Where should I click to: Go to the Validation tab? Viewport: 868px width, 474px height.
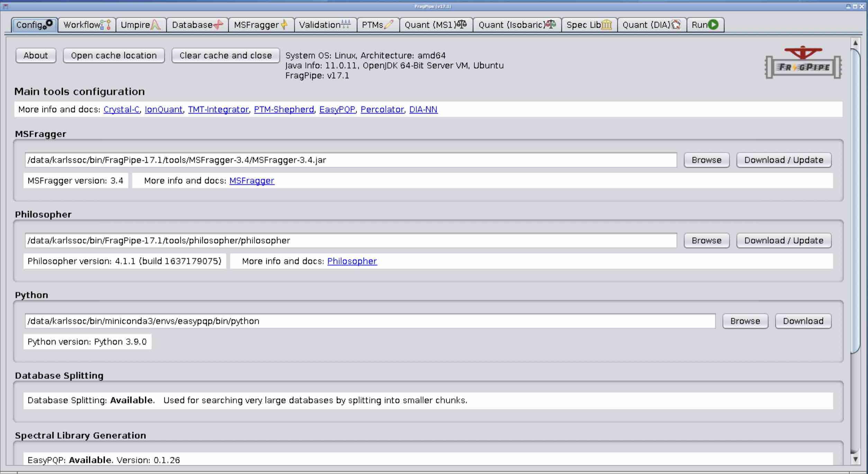click(325, 25)
